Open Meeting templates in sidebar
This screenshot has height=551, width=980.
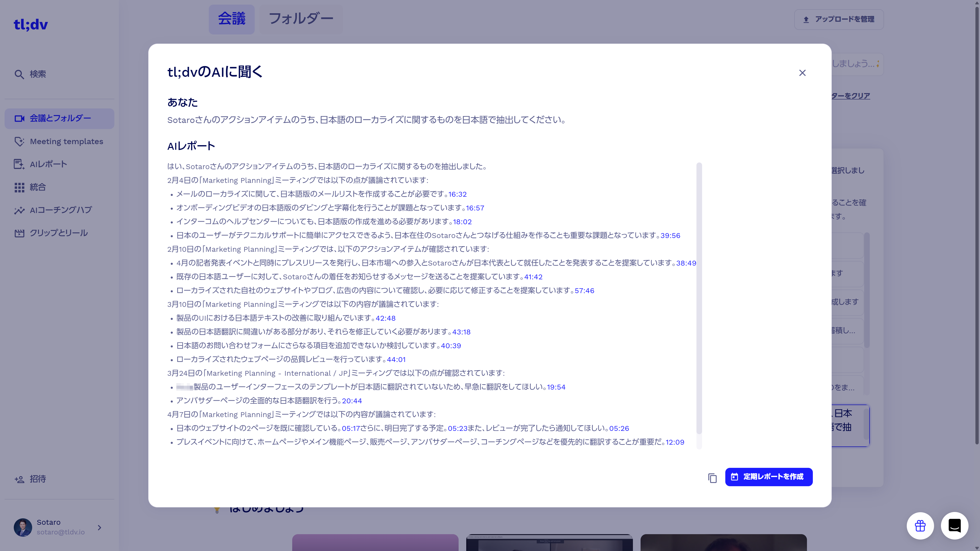[66, 142]
